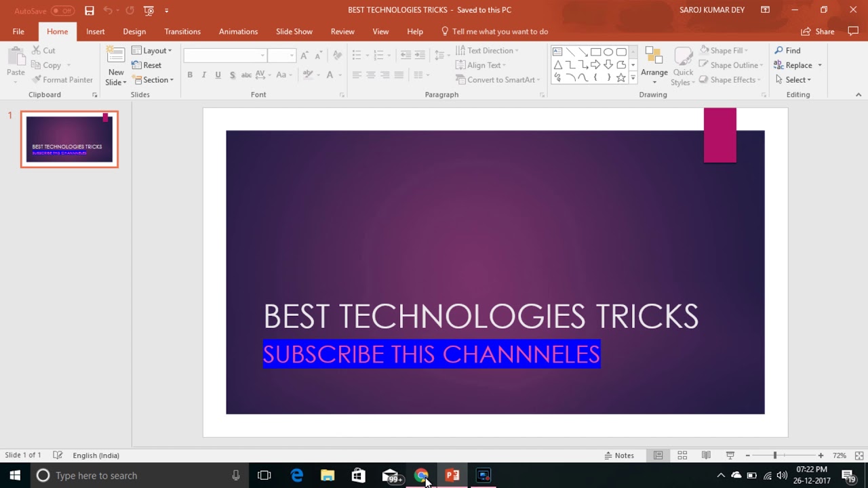Click the Reset slide button
The height and width of the screenshot is (488, 868).
click(x=146, y=65)
